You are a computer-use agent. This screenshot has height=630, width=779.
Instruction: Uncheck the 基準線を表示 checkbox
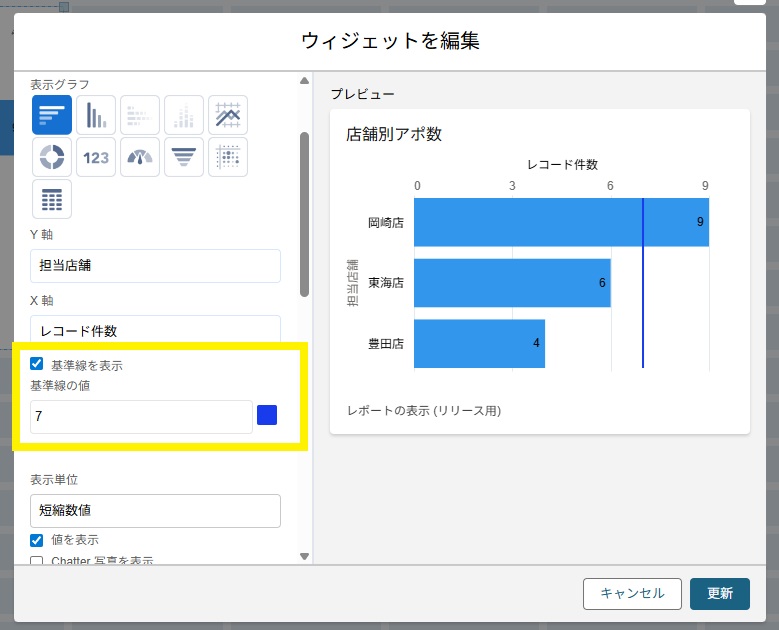point(37,365)
